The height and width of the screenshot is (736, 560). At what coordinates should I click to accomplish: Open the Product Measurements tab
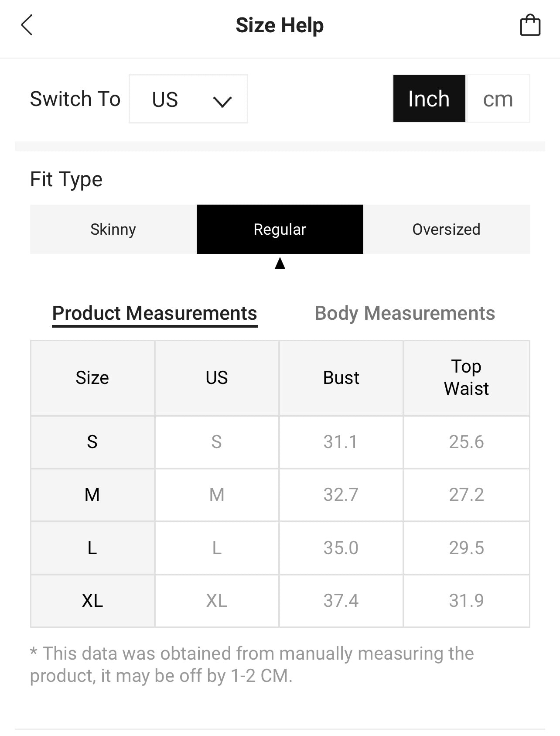tap(154, 313)
